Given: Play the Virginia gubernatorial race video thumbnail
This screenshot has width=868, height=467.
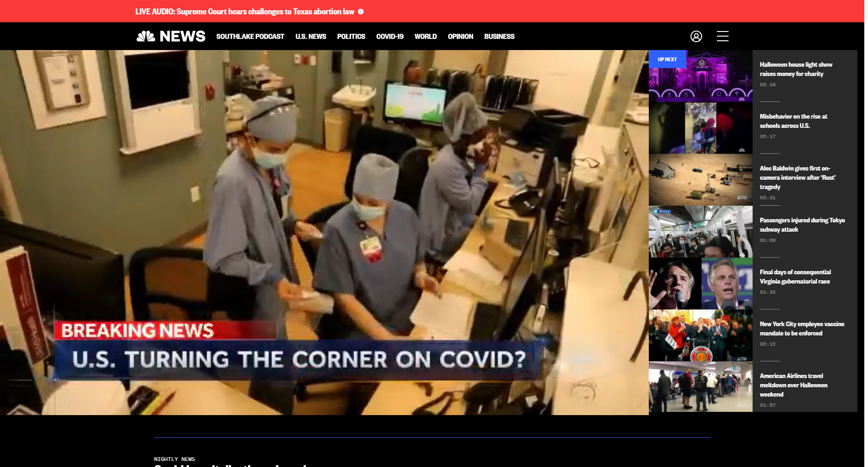Looking at the screenshot, I should coord(700,284).
